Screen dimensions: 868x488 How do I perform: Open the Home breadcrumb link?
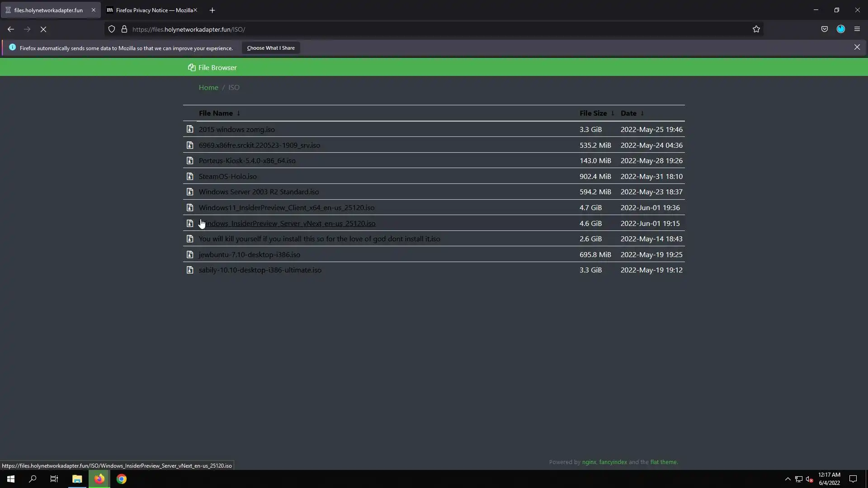click(x=208, y=88)
